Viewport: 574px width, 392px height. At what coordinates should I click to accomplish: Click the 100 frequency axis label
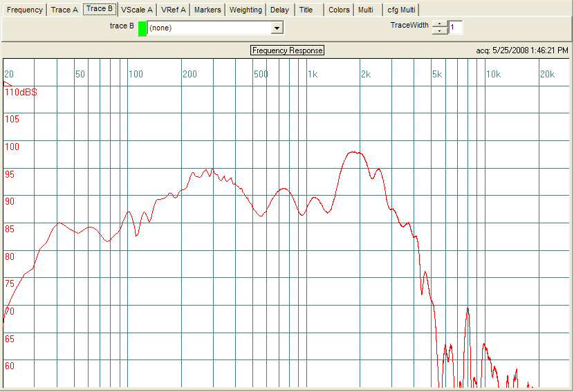[x=136, y=74]
